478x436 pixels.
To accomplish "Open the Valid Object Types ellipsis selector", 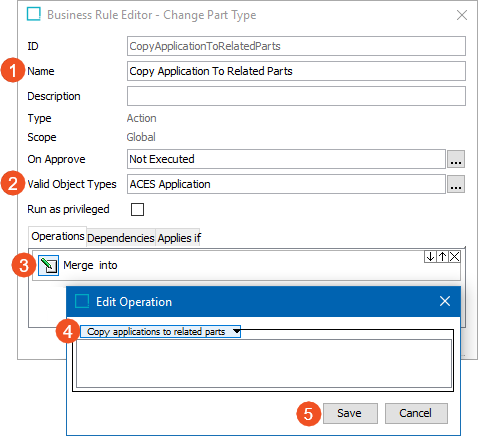I will point(456,184).
